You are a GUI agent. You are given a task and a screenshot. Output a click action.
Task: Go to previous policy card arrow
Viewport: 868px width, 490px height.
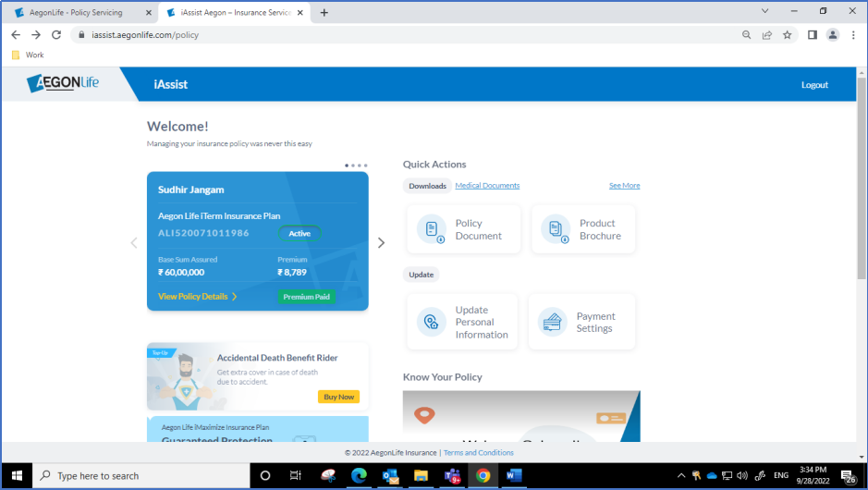click(x=134, y=243)
